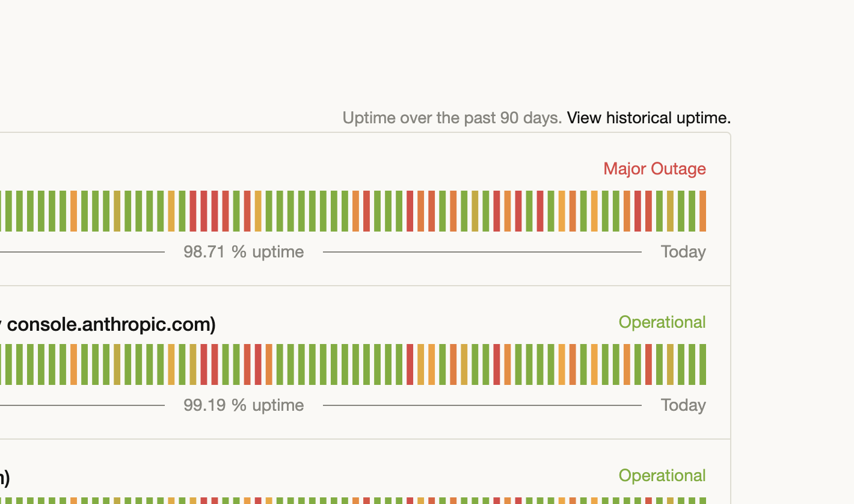The height and width of the screenshot is (504, 854).
Task: Click Today label under console.anthropic.com row
Action: pos(683,405)
